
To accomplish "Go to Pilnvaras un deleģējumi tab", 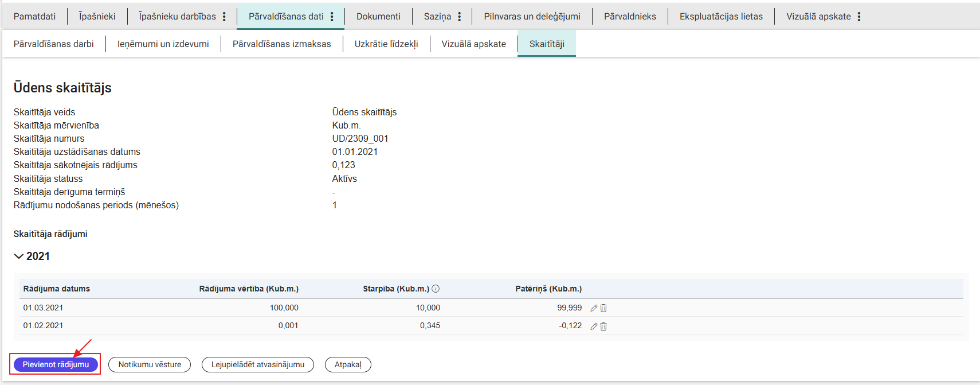I will [532, 17].
